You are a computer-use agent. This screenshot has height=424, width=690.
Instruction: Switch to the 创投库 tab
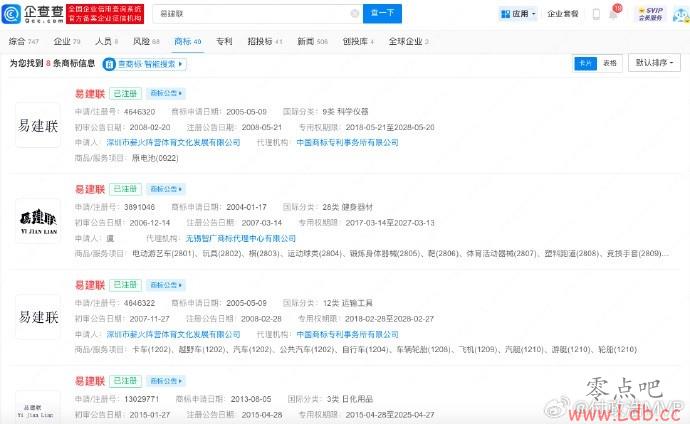358,41
